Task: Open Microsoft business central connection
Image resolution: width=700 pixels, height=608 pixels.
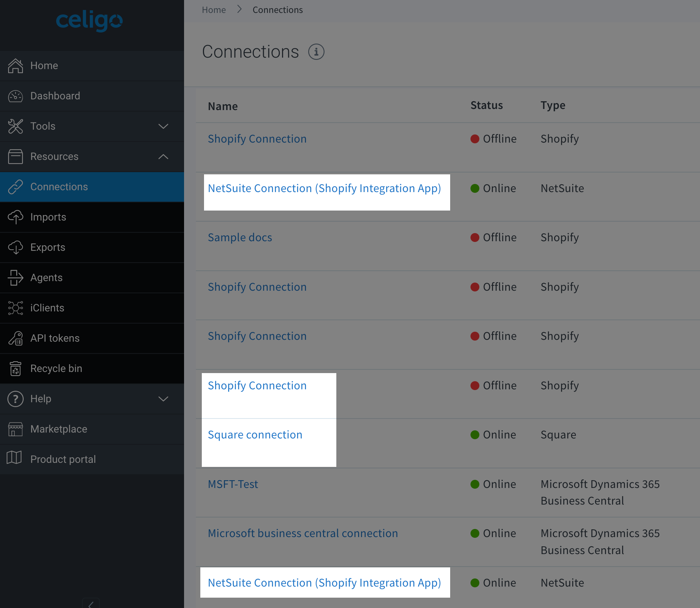Action: pos(303,533)
